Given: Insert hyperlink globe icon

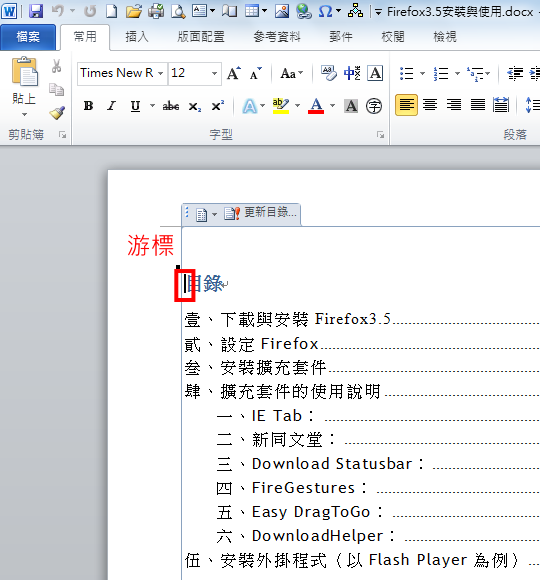Looking at the screenshot, I should click(304, 11).
